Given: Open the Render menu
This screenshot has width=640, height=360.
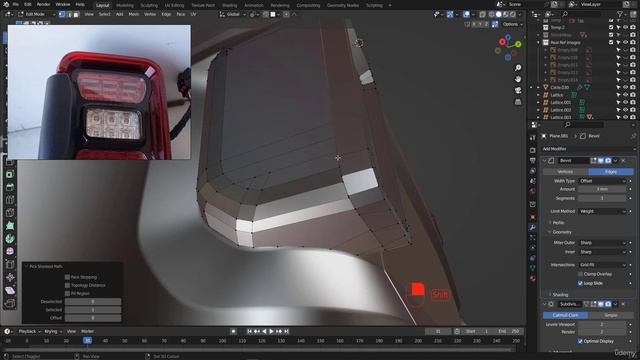Looking at the screenshot, I should click(x=43, y=4).
